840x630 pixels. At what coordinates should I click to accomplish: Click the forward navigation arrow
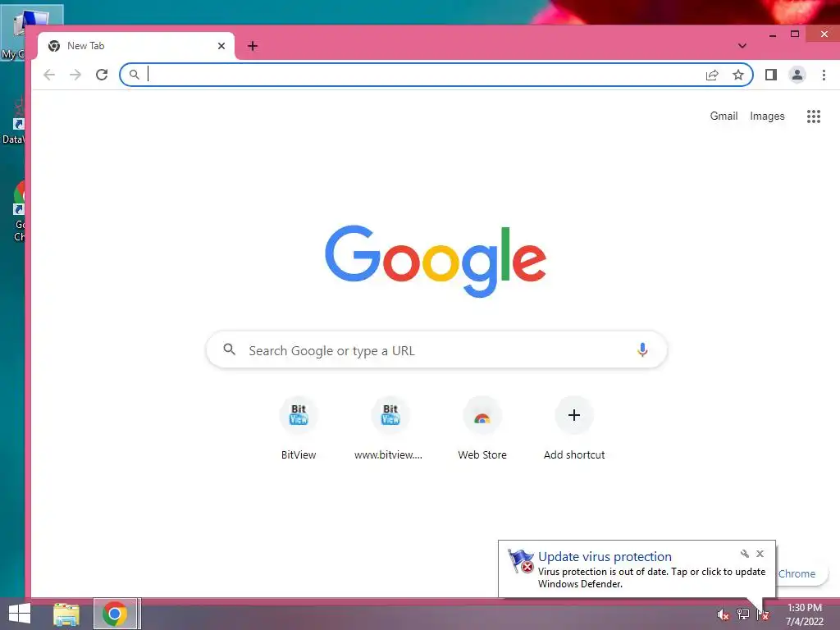pos(75,75)
